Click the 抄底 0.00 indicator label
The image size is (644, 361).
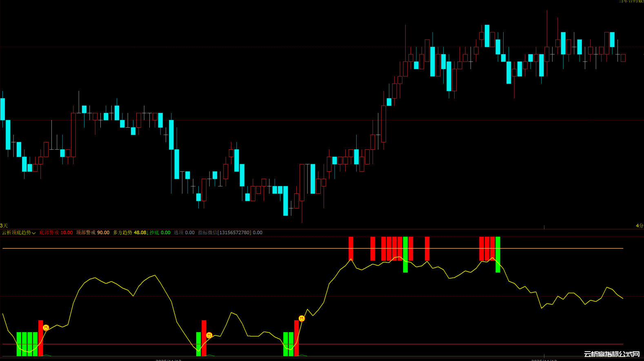tap(160, 233)
